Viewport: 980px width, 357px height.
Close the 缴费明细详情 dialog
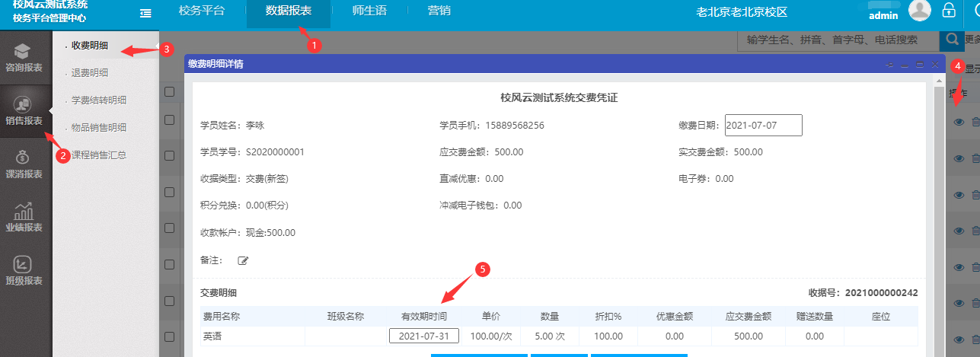(x=935, y=65)
